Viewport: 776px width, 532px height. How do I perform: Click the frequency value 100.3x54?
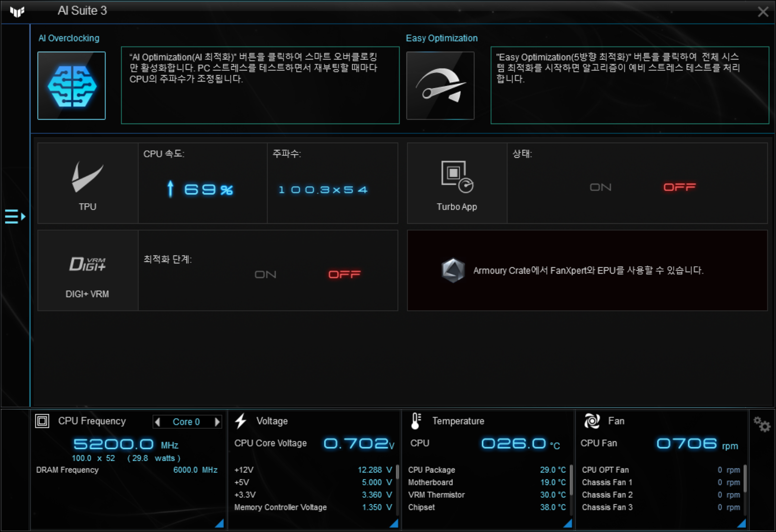tap(323, 190)
